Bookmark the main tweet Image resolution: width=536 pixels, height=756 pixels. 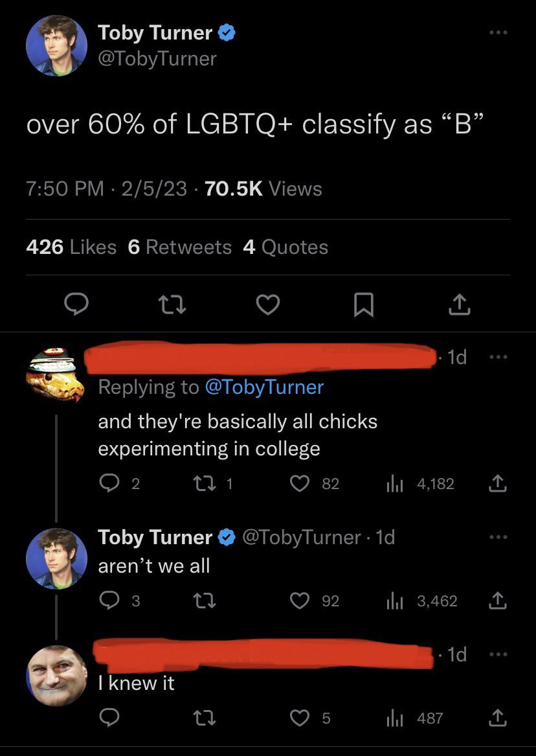[x=363, y=305]
